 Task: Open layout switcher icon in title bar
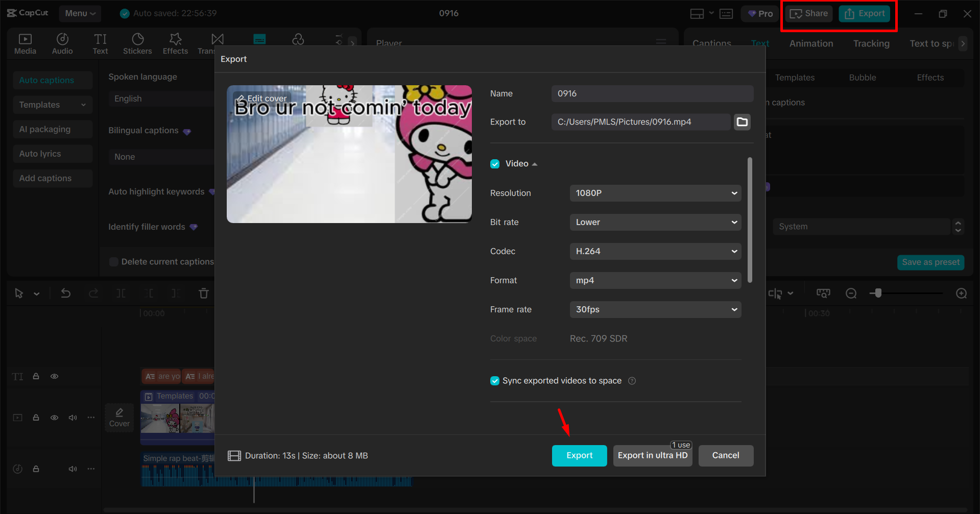pyautogui.click(x=697, y=14)
